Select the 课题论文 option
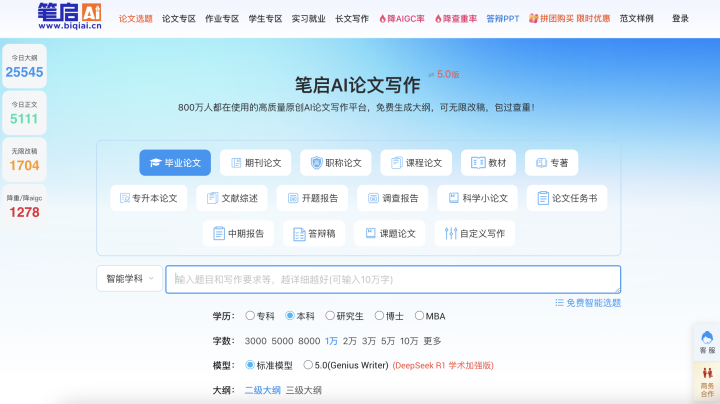Viewport: 720px width, 404px height. point(390,233)
